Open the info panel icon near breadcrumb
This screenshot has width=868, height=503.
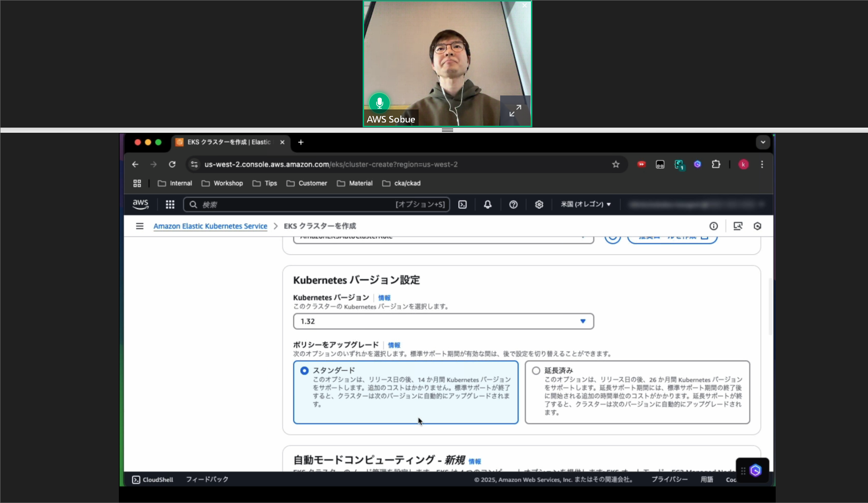[713, 226]
